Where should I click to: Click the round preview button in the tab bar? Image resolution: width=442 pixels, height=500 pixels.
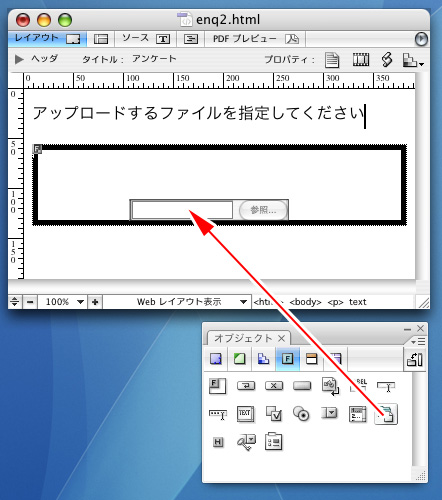tap(421, 39)
